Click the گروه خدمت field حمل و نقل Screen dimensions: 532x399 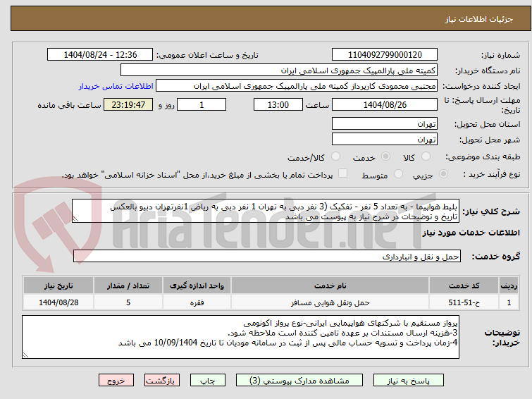click(267, 256)
